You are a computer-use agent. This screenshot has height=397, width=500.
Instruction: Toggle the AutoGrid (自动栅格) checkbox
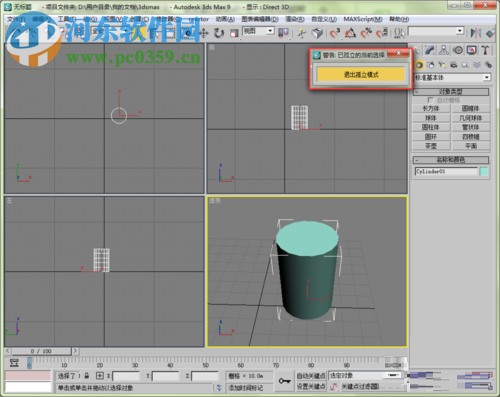pyautogui.click(x=430, y=100)
